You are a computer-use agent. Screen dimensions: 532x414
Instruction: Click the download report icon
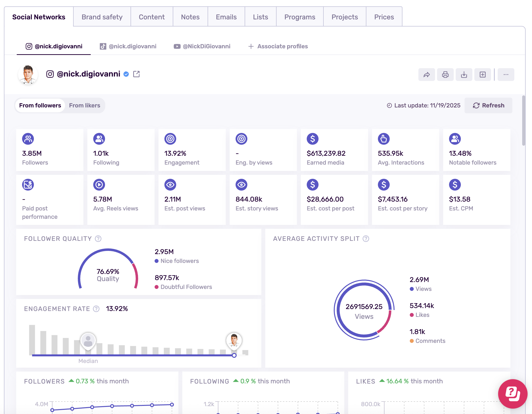coord(464,75)
